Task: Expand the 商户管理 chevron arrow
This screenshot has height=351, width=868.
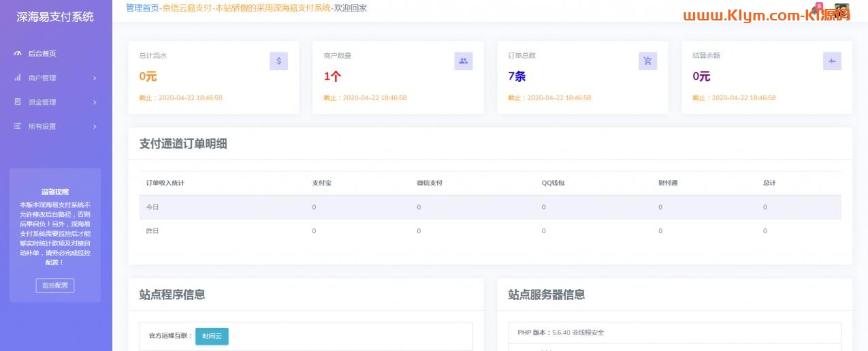Action: pos(95,78)
